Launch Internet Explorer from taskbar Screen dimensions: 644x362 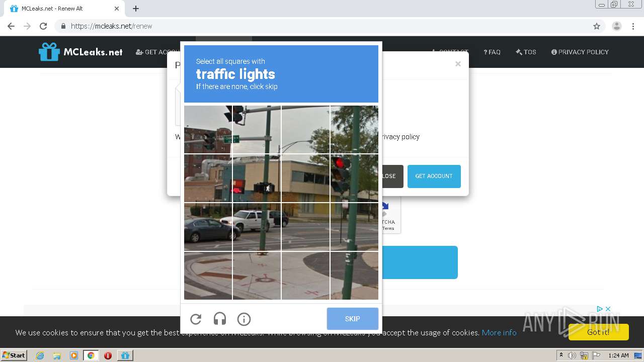click(40, 355)
